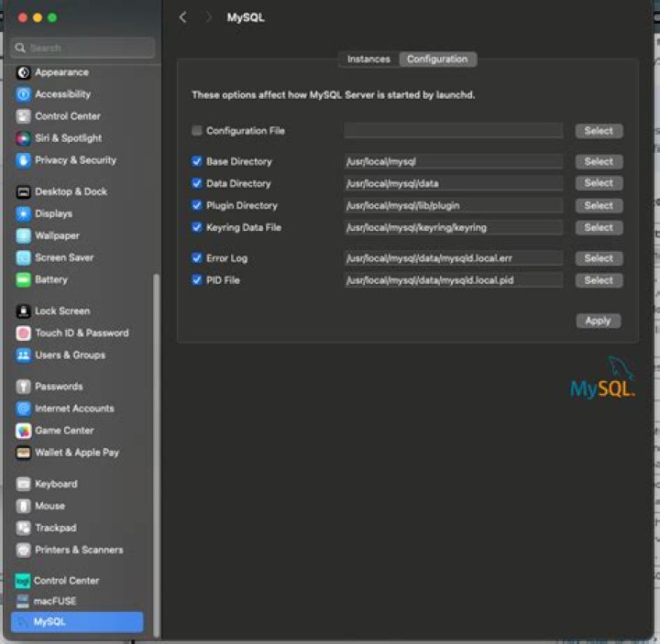Click the bottom Control Center pane icon
This screenshot has width=660, height=644.
(23, 581)
